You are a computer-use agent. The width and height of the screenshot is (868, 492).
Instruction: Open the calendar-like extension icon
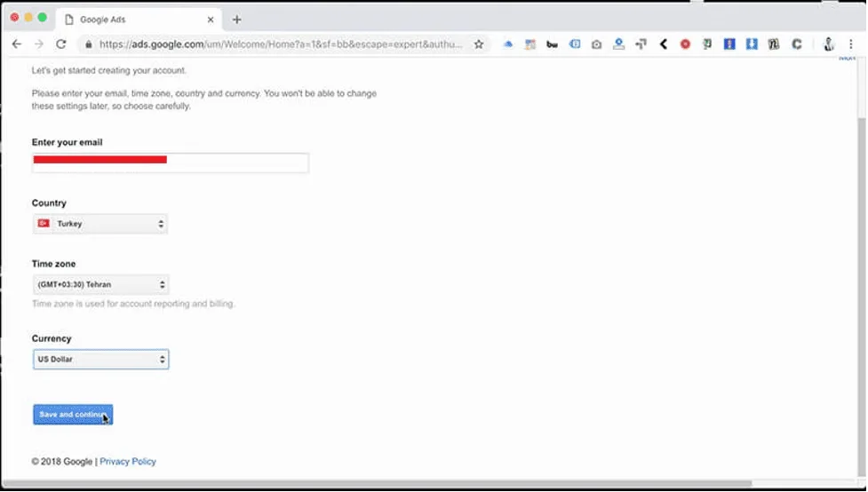[530, 44]
